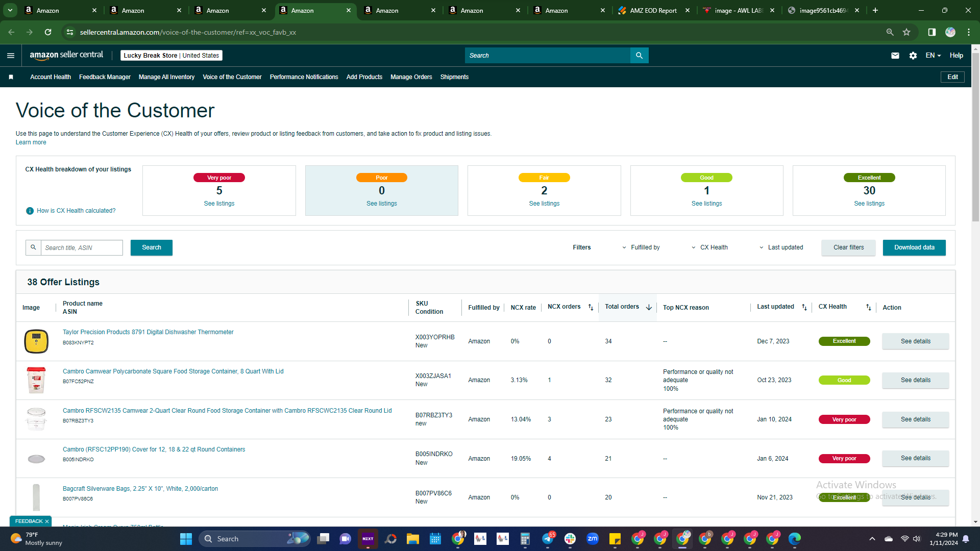Click the Taylor thermometer product thumbnail
This screenshot has height=551, width=980.
click(36, 341)
